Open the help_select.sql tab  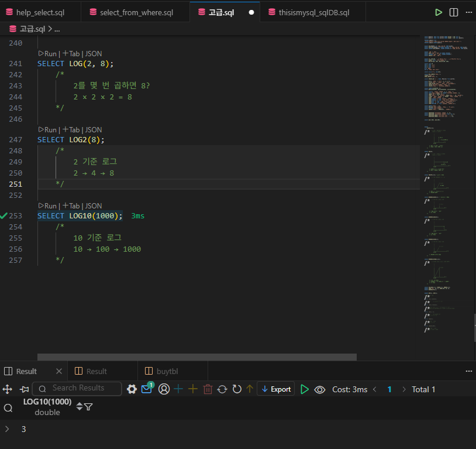point(40,12)
